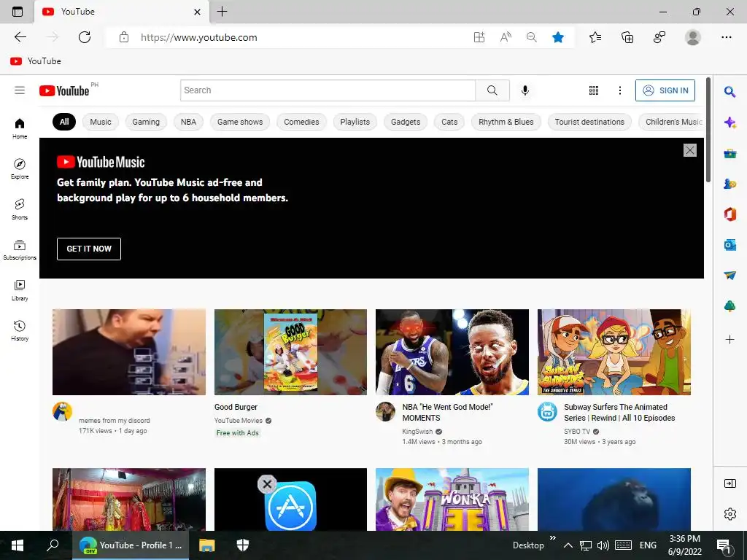747x560 pixels.
Task: Click the SIGN IN button
Action: pyautogui.click(x=665, y=90)
